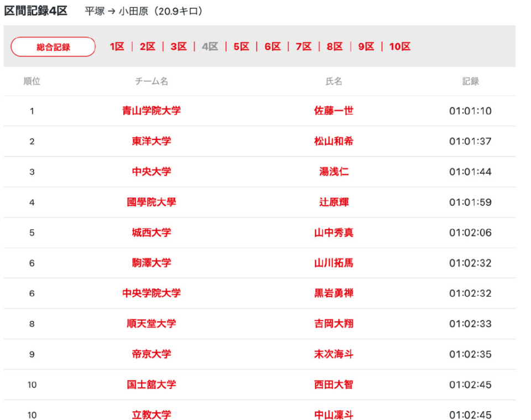Select the current 4区 tab
Screen dimensions: 531x420
point(210,46)
